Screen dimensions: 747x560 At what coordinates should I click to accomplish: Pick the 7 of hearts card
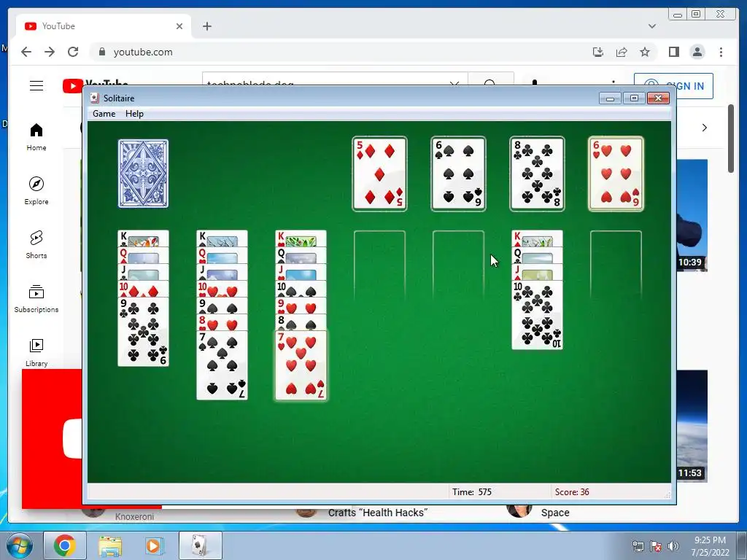pos(301,365)
